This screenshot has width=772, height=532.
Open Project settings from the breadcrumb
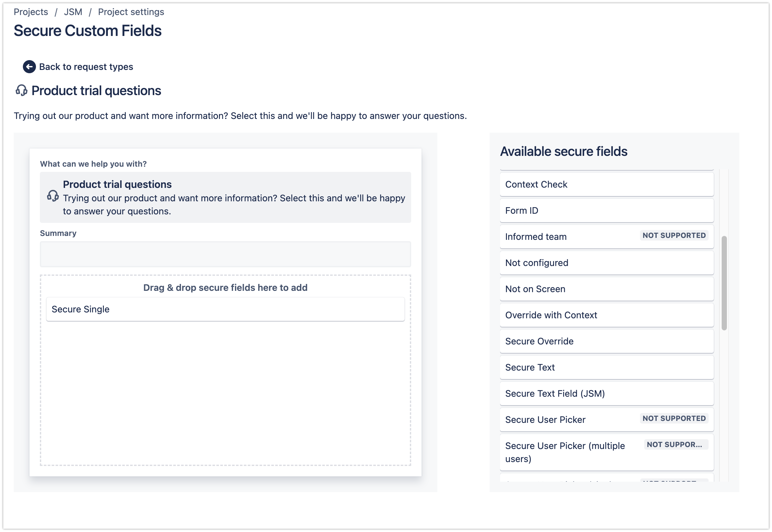click(130, 12)
